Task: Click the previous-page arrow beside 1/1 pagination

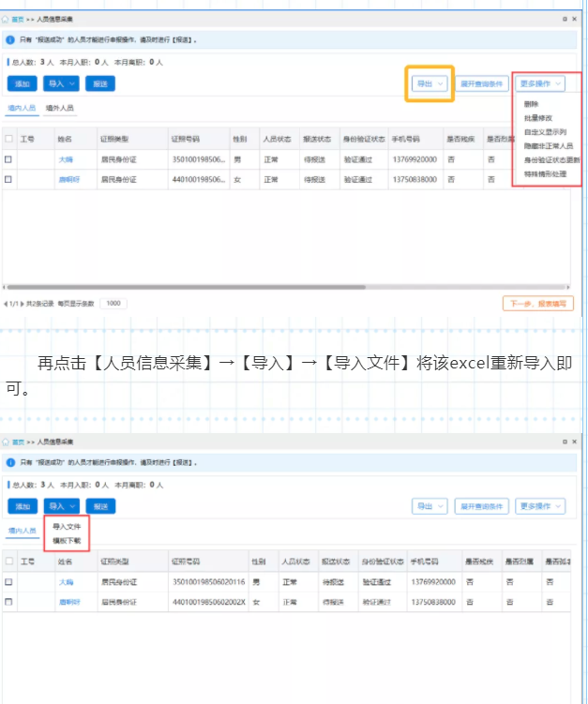Action: click(5, 304)
